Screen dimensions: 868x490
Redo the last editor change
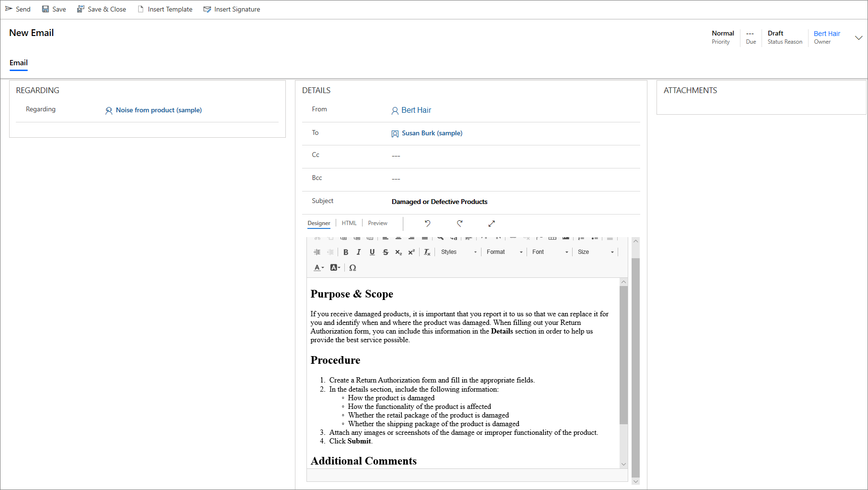click(x=459, y=224)
